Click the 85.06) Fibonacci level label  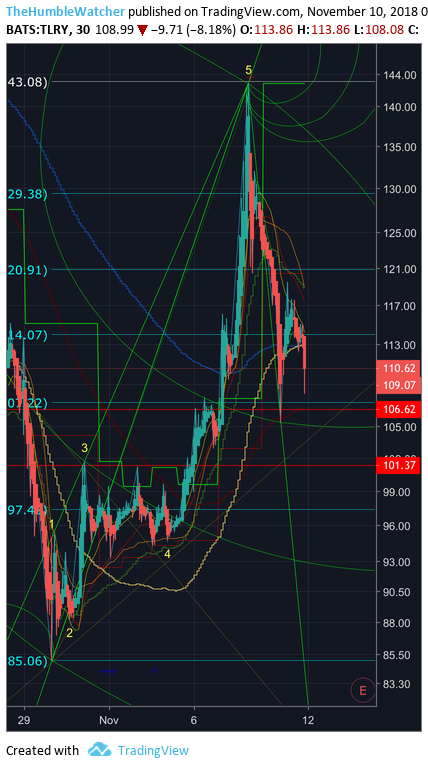[x=27, y=661]
